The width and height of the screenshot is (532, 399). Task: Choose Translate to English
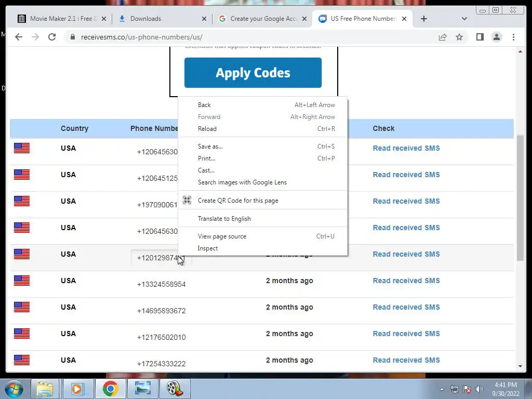[x=262, y=219]
